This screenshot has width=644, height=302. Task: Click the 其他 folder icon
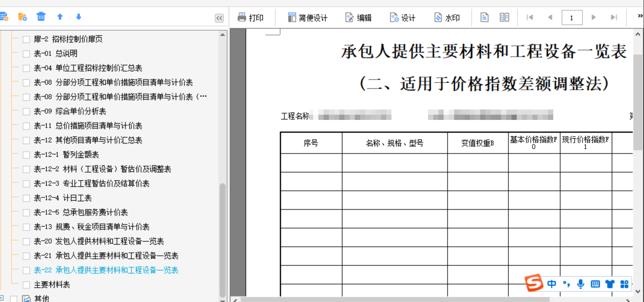(x=26, y=298)
